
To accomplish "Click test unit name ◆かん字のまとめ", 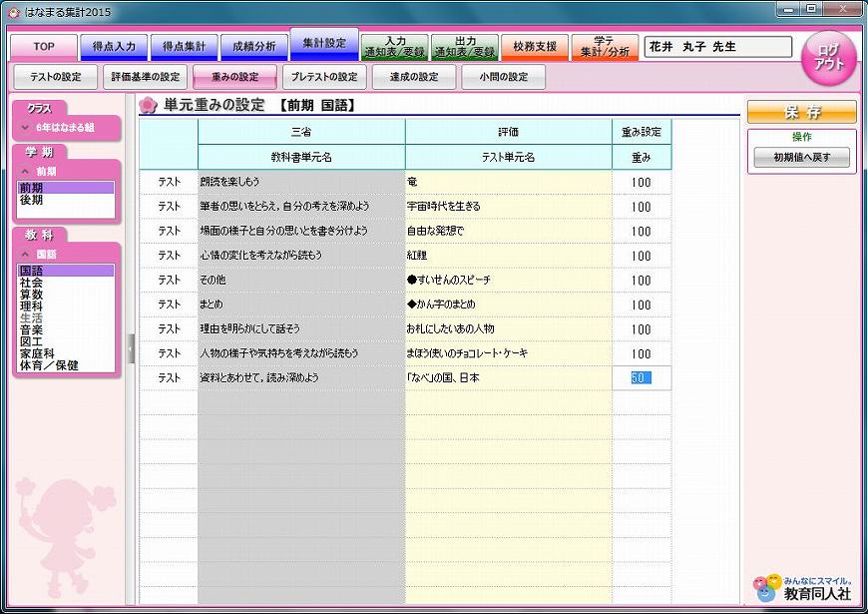I will 441,305.
